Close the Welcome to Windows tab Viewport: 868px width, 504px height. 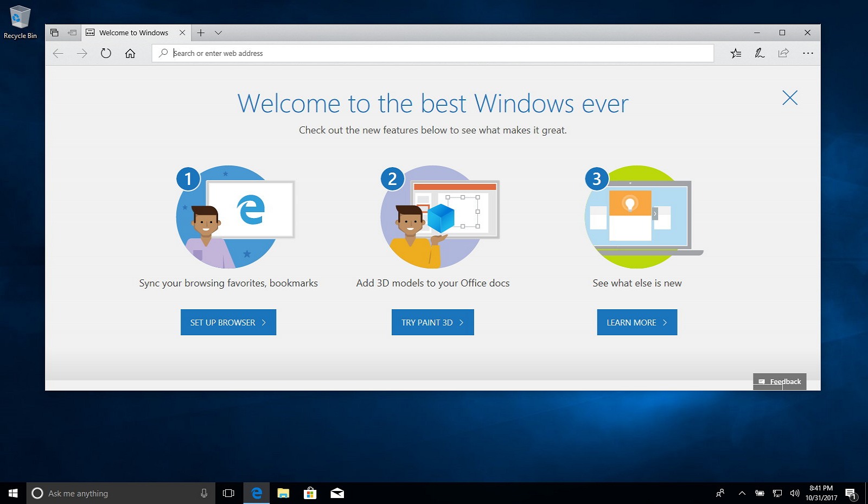[x=182, y=33]
